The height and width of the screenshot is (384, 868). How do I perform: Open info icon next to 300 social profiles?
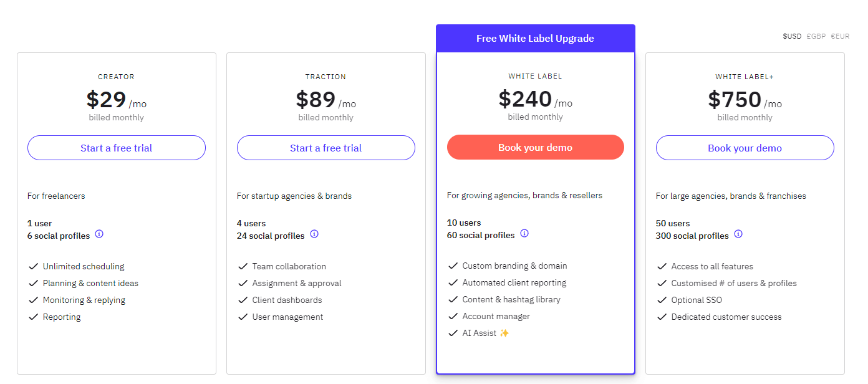pos(738,235)
